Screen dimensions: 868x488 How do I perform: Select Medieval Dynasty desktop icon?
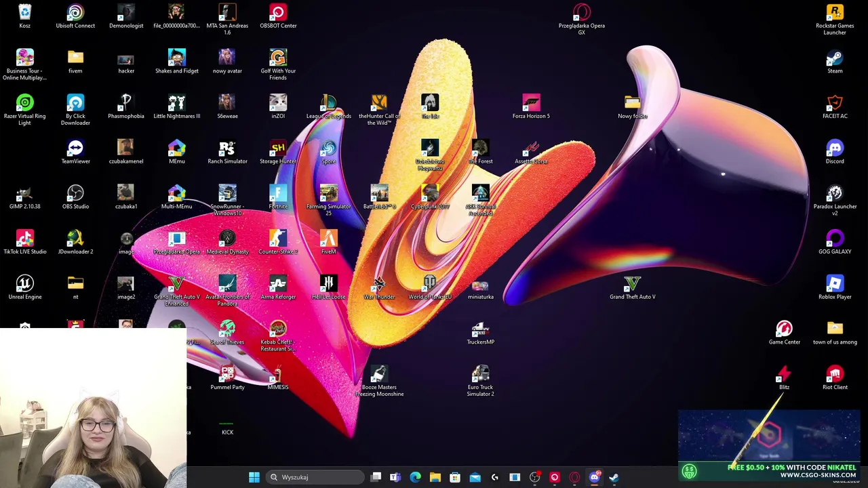(x=227, y=243)
